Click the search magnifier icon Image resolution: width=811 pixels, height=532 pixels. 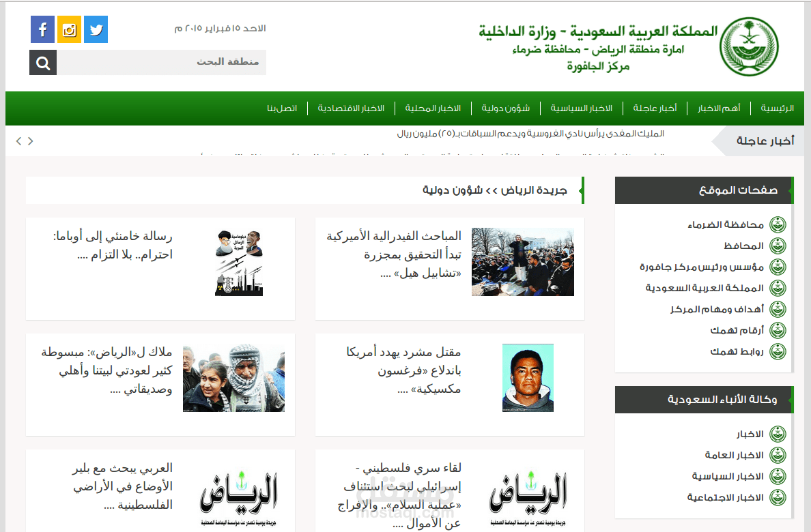[42, 62]
